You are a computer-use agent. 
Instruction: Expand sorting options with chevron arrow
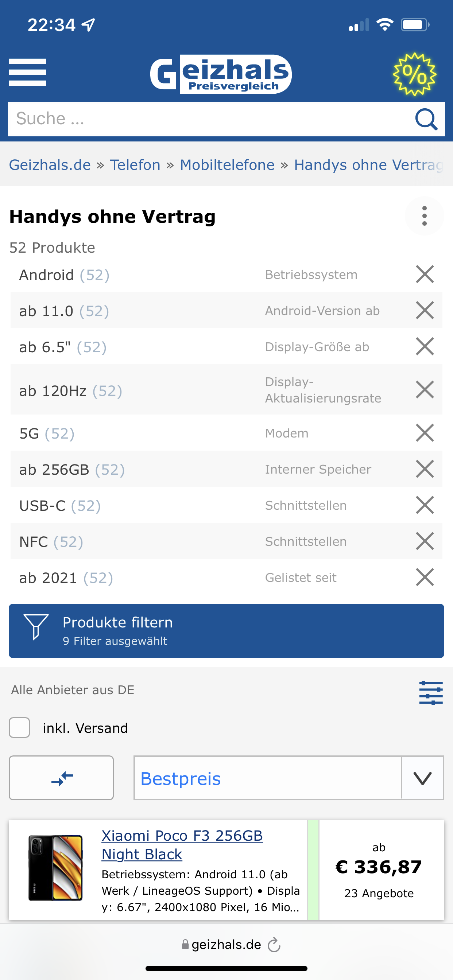423,778
